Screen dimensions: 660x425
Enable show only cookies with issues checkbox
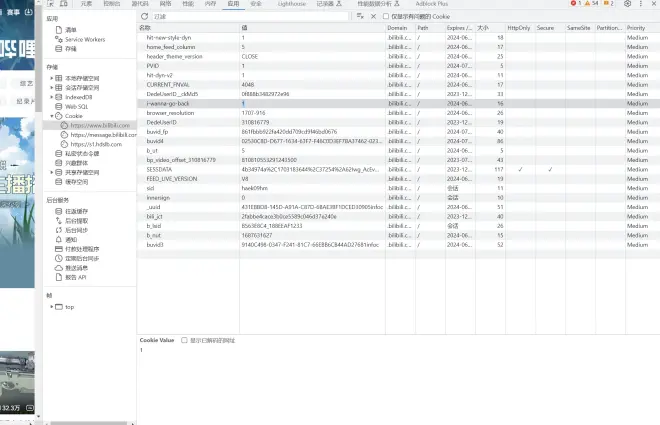pos(387,16)
